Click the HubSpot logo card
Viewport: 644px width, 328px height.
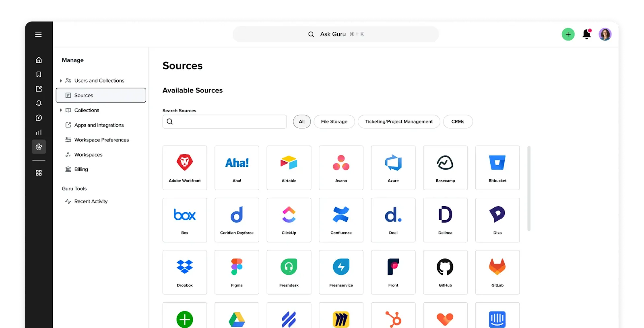[x=393, y=316]
